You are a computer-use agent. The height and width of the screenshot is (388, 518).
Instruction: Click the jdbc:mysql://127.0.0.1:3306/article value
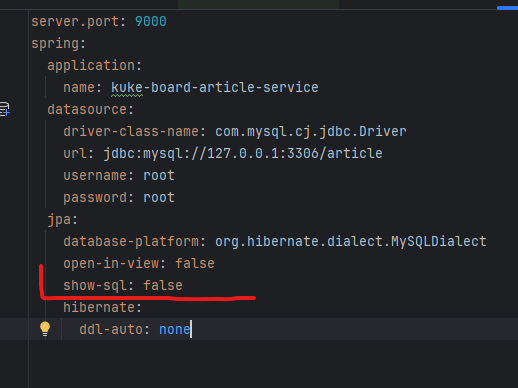click(243, 154)
